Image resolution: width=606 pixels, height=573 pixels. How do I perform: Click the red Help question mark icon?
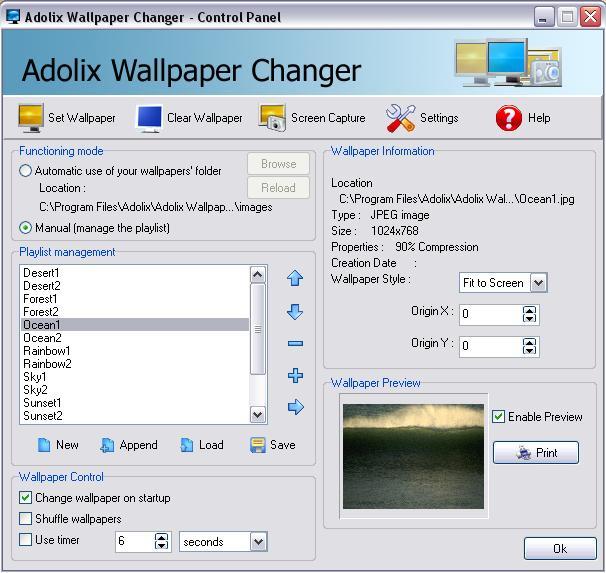coord(509,118)
